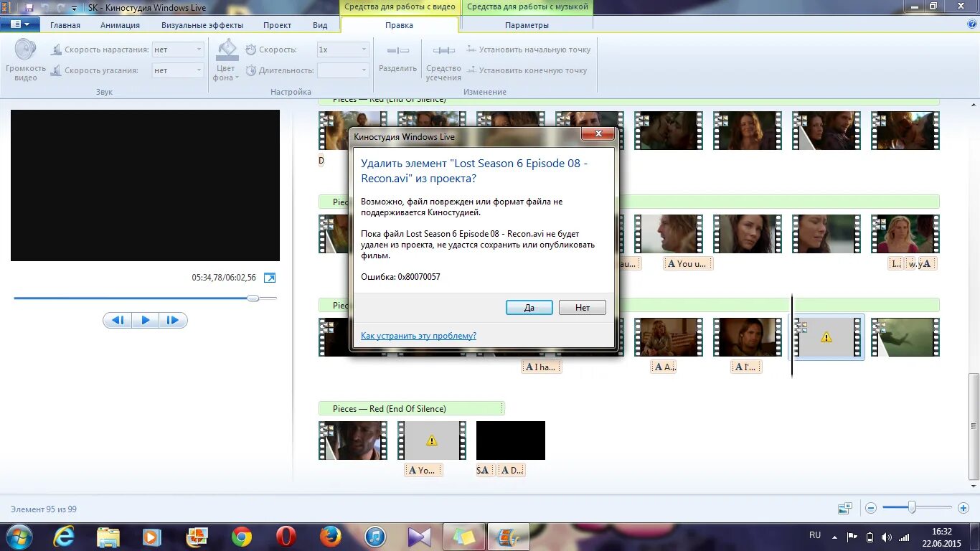980x551 pixels.
Task: Select the black clip thumbnail
Action: pos(511,441)
